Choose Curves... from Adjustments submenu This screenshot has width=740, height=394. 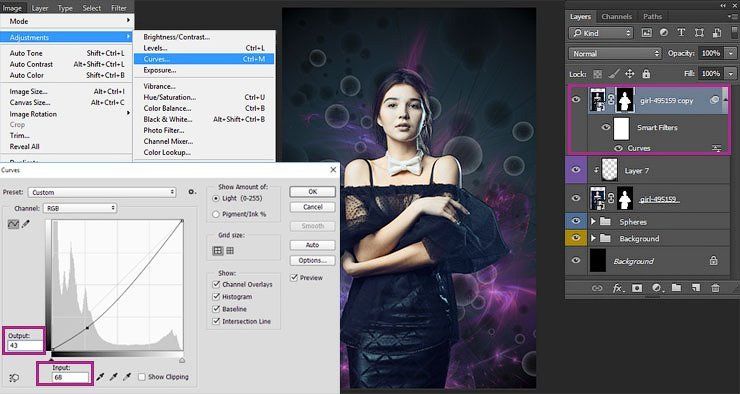pyautogui.click(x=204, y=59)
